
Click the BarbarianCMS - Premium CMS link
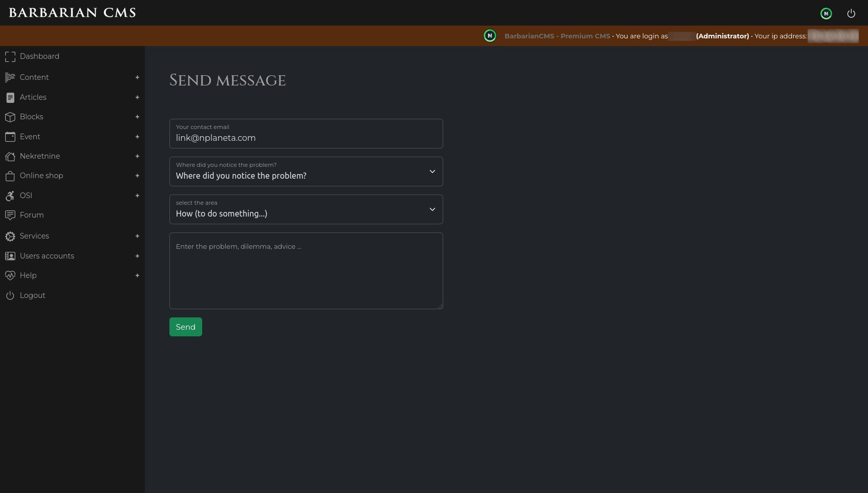557,36
